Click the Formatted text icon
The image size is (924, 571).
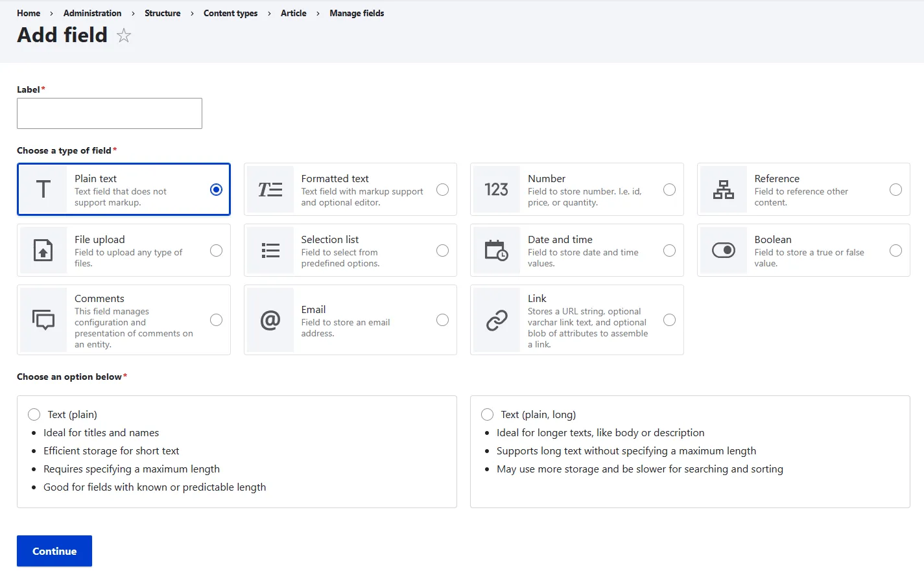[x=270, y=189]
